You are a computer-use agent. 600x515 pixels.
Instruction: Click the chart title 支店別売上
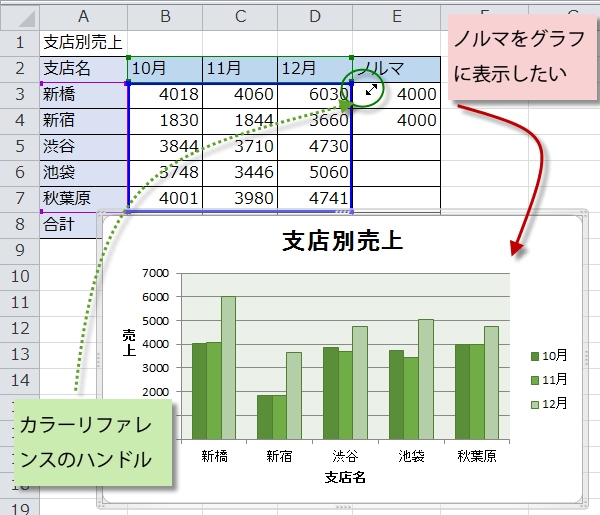[x=342, y=241]
